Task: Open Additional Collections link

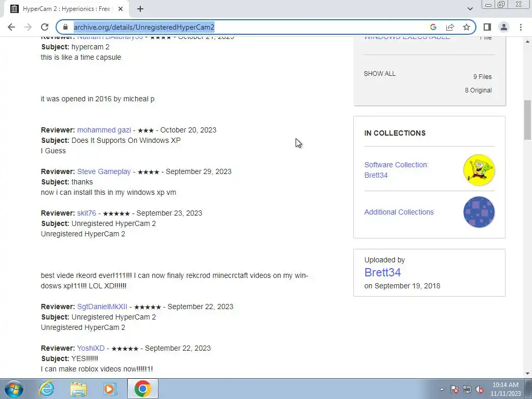Action: pyautogui.click(x=399, y=212)
